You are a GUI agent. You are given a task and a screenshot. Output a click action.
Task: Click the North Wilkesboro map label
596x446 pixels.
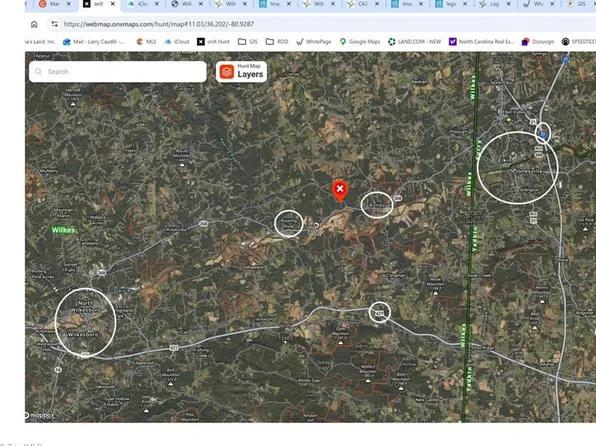tap(86, 306)
